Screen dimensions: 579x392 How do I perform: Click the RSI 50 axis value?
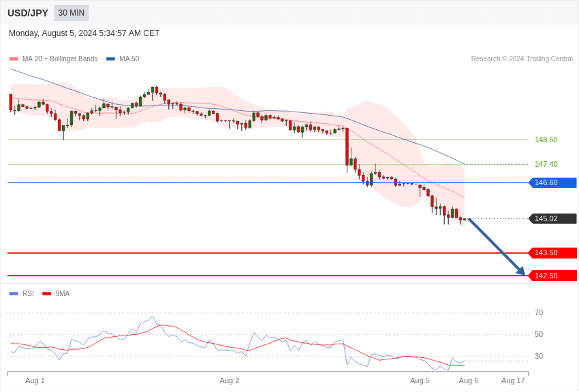[539, 334]
